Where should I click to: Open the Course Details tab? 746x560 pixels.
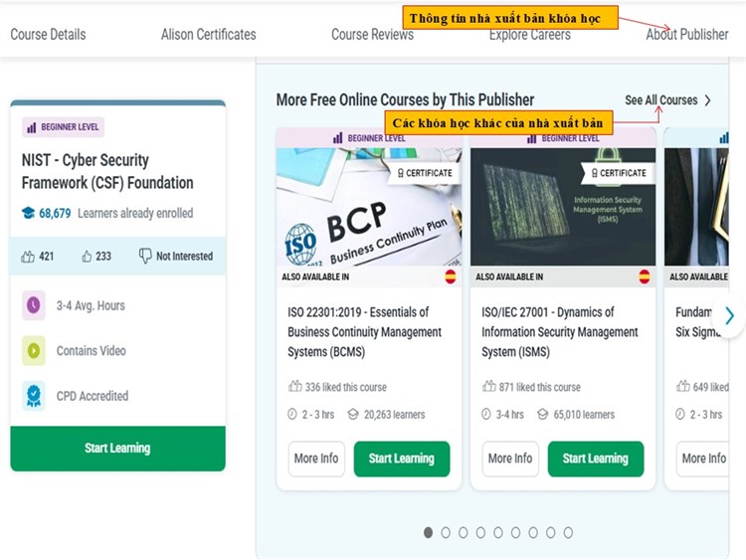pyautogui.click(x=48, y=35)
